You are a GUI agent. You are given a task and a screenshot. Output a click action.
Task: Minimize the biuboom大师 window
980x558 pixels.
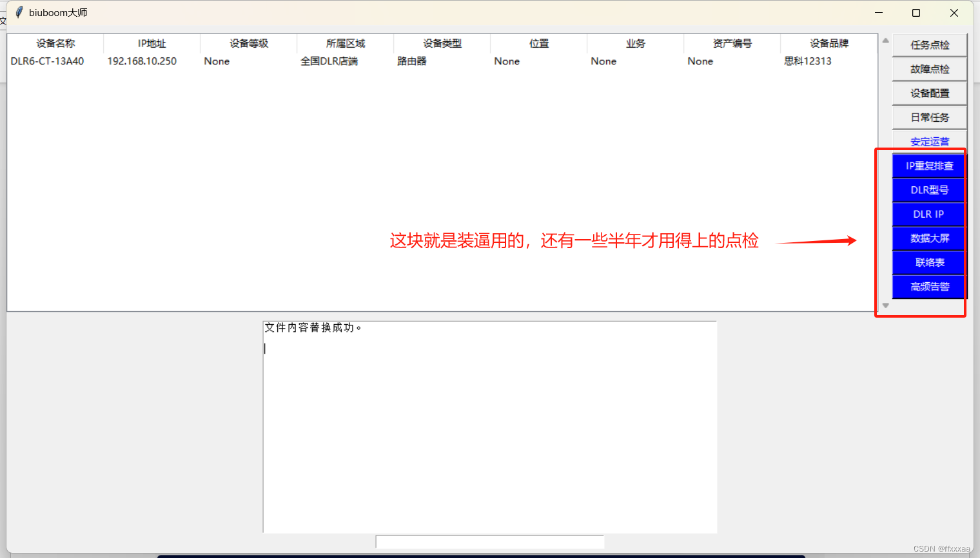879,13
